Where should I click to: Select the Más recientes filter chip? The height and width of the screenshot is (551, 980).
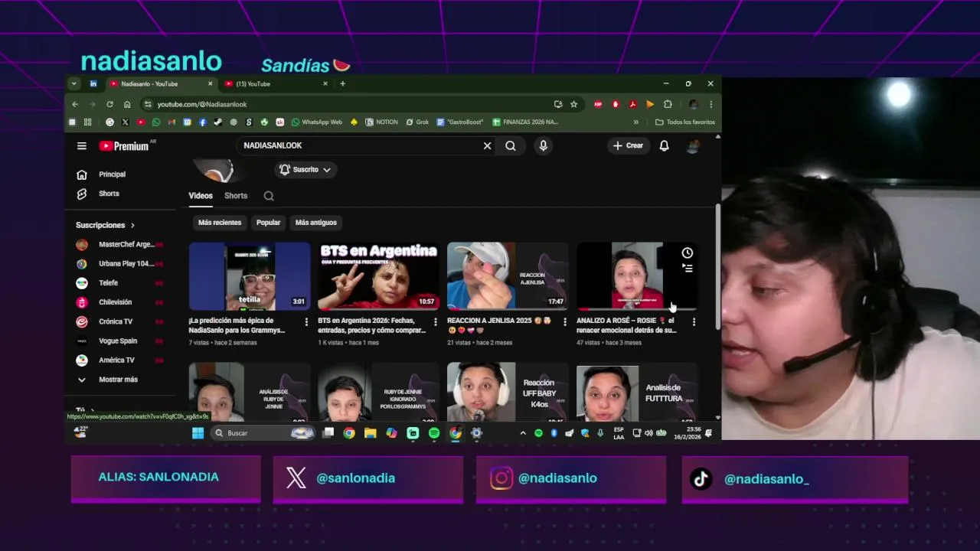[220, 223]
